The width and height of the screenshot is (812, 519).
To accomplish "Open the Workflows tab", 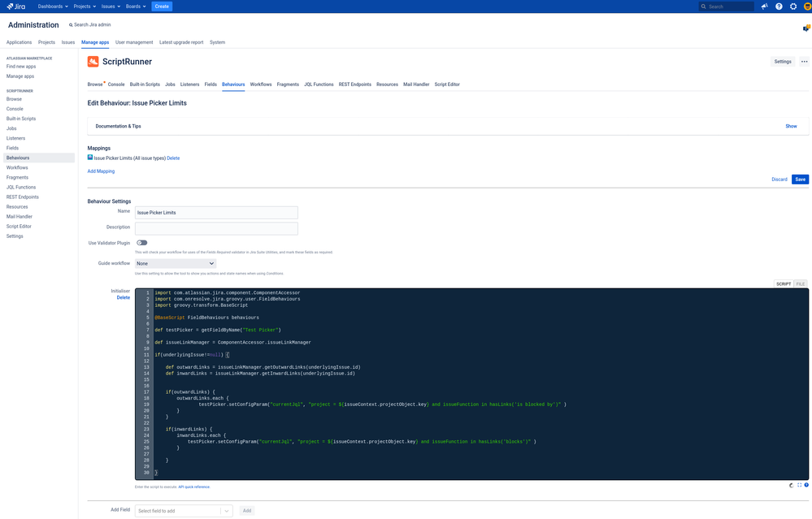I will point(260,84).
